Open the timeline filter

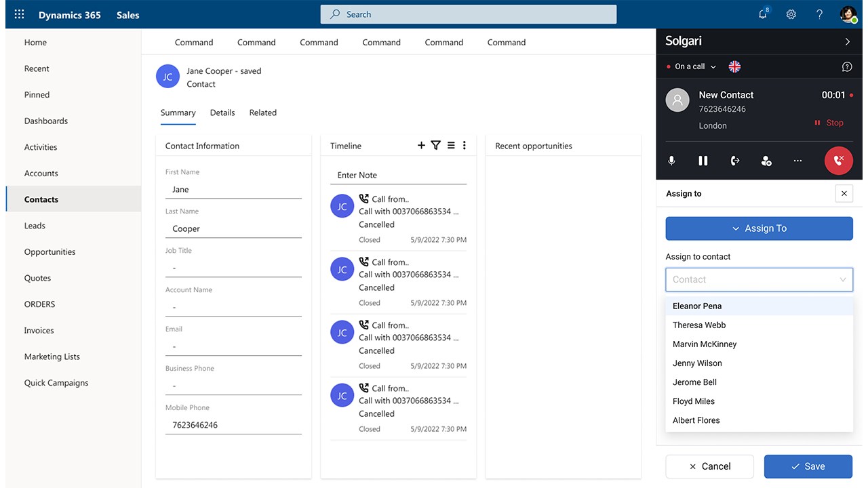(x=436, y=145)
